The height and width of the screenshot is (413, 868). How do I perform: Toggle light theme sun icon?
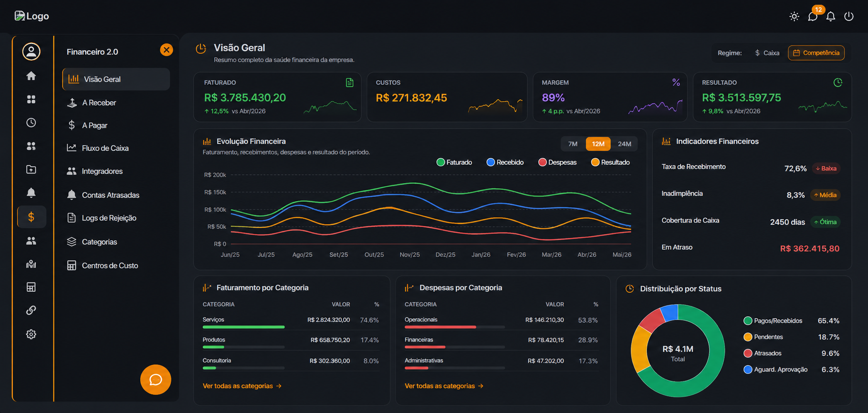(794, 16)
